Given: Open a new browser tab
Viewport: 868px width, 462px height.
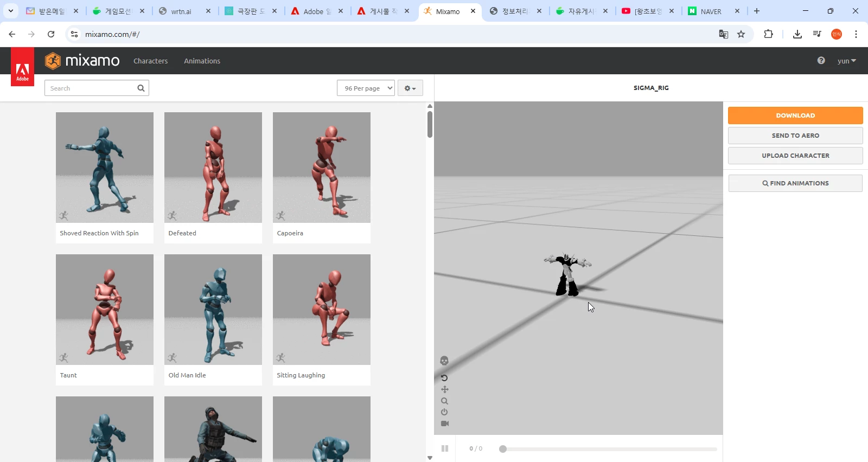Looking at the screenshot, I should [x=757, y=11].
